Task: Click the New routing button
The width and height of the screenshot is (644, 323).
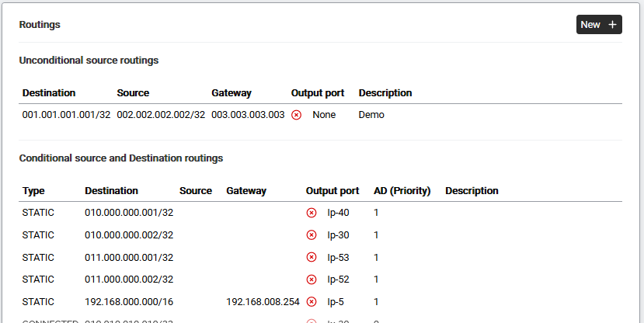Action: pos(599,25)
